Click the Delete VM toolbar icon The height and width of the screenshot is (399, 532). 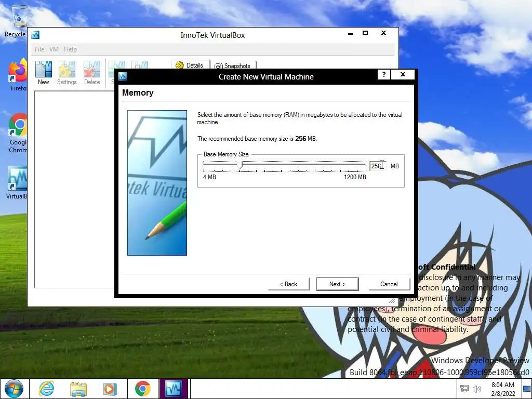click(x=92, y=73)
